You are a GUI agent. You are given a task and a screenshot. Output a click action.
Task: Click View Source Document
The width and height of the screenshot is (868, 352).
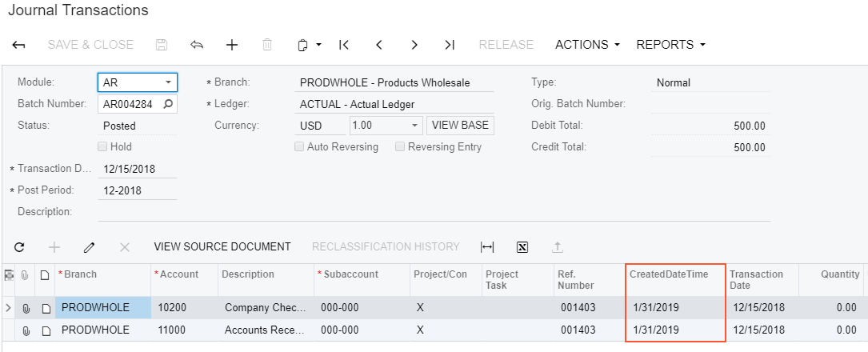222,247
